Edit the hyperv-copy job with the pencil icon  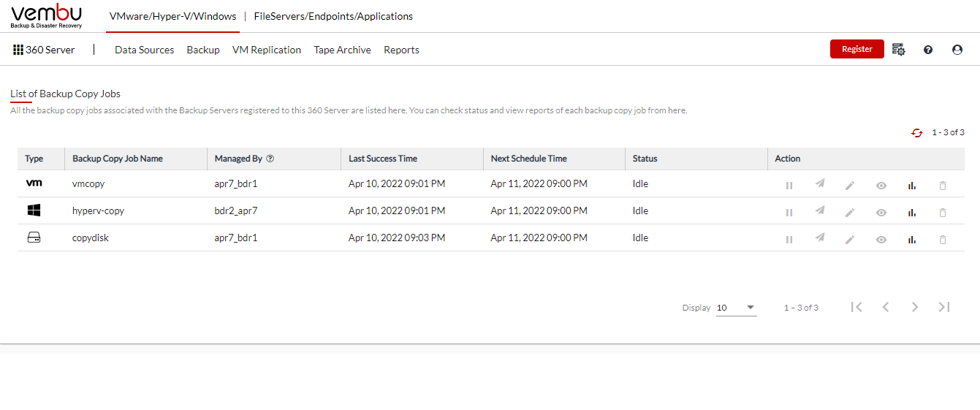[850, 213]
